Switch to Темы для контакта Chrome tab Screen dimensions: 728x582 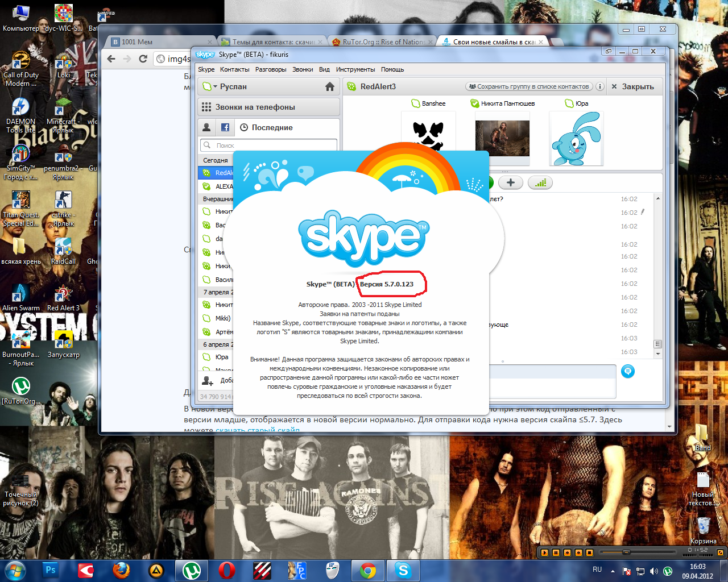coord(272,41)
